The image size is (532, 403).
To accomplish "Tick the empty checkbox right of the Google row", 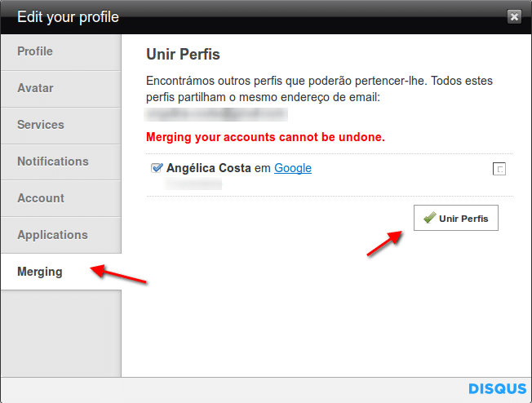I will coord(499,169).
